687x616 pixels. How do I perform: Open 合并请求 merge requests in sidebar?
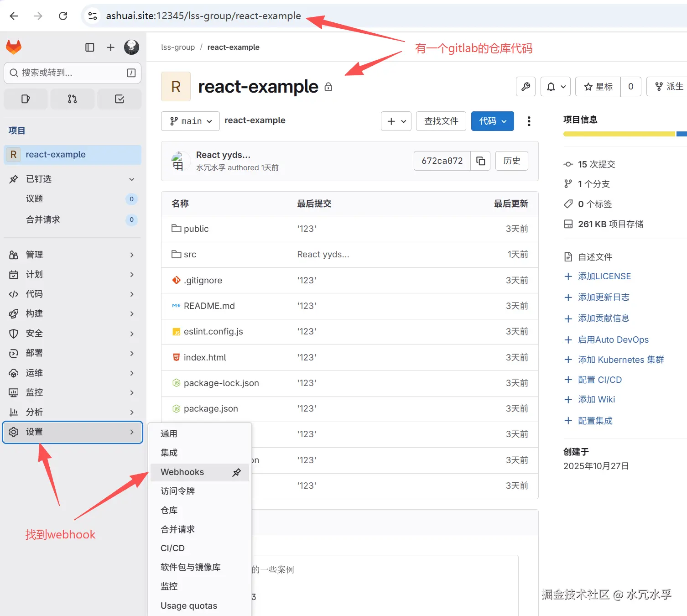tap(73, 220)
